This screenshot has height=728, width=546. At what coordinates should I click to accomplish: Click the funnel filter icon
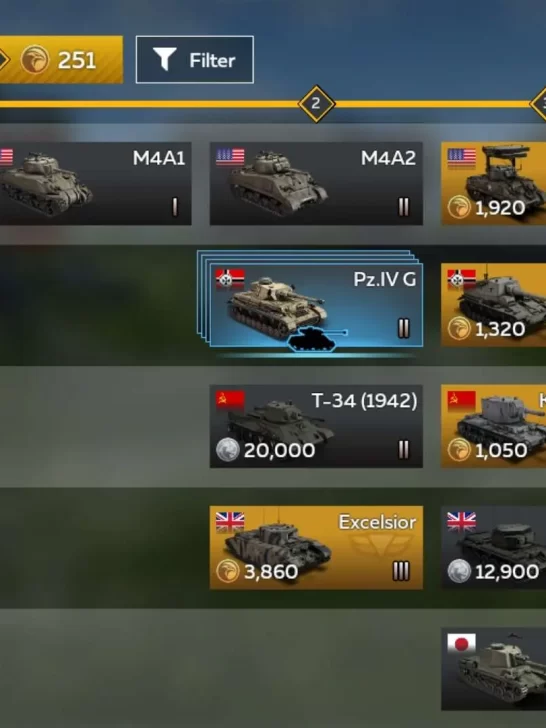[x=164, y=59]
